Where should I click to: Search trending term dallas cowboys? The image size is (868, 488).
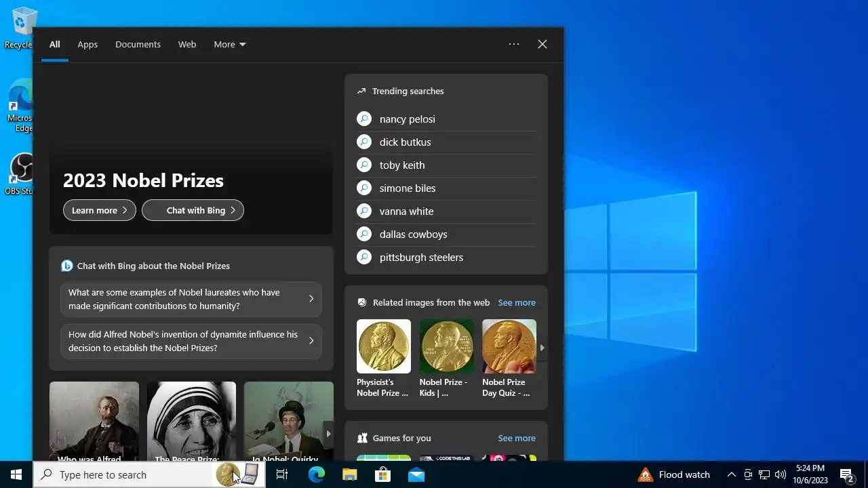(414, 234)
